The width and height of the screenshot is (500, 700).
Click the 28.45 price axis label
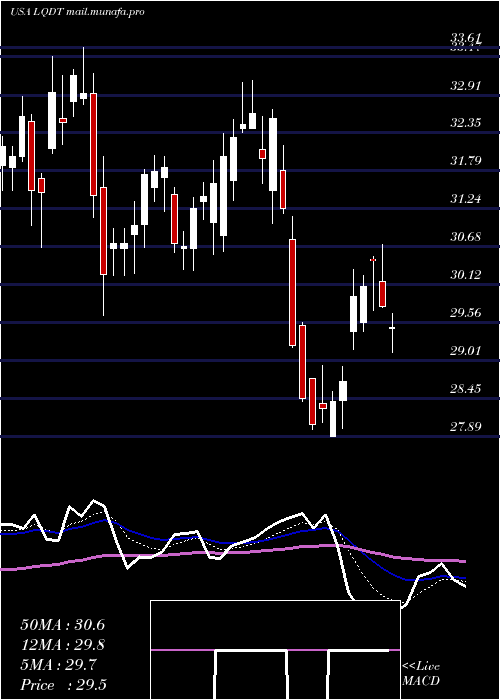tap(466, 388)
